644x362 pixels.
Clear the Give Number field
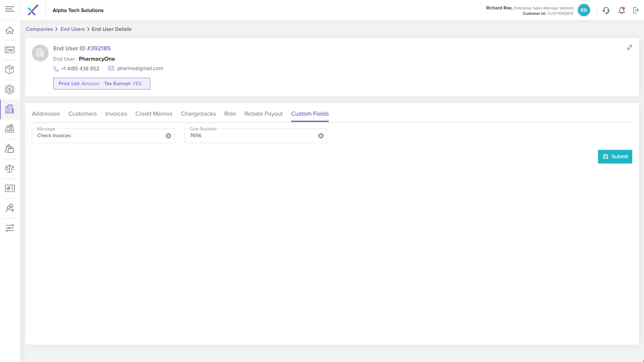[321, 136]
